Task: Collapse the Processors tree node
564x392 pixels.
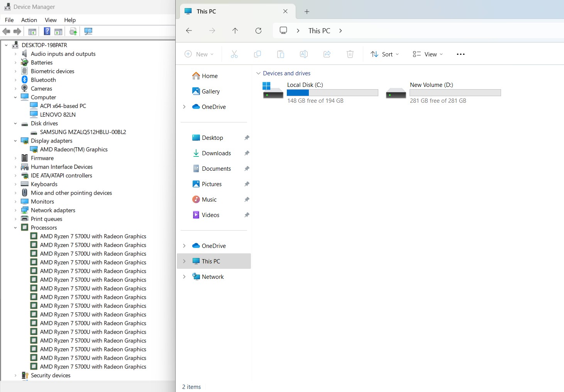Action: (x=15, y=228)
